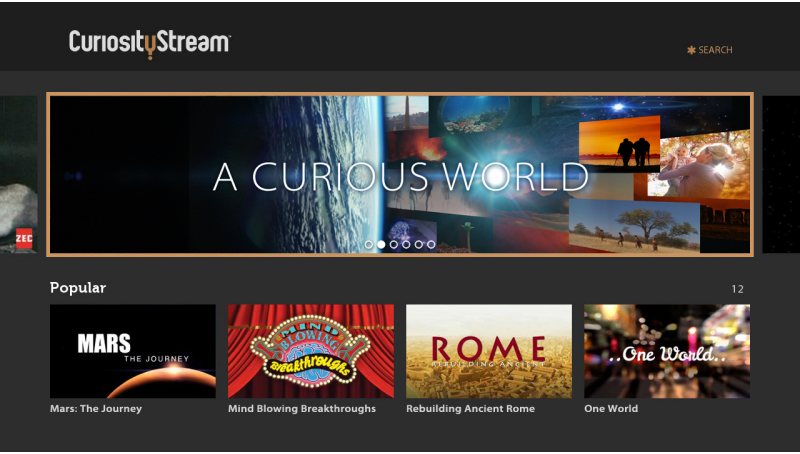
Task: Open the Rebuilding Ancient Rome thumbnail
Action: click(x=489, y=351)
